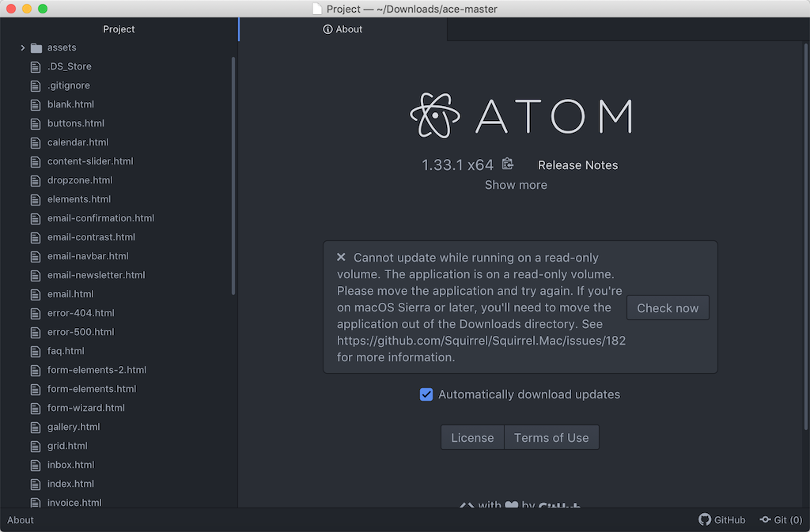Click Show more to reveal details

[516, 184]
